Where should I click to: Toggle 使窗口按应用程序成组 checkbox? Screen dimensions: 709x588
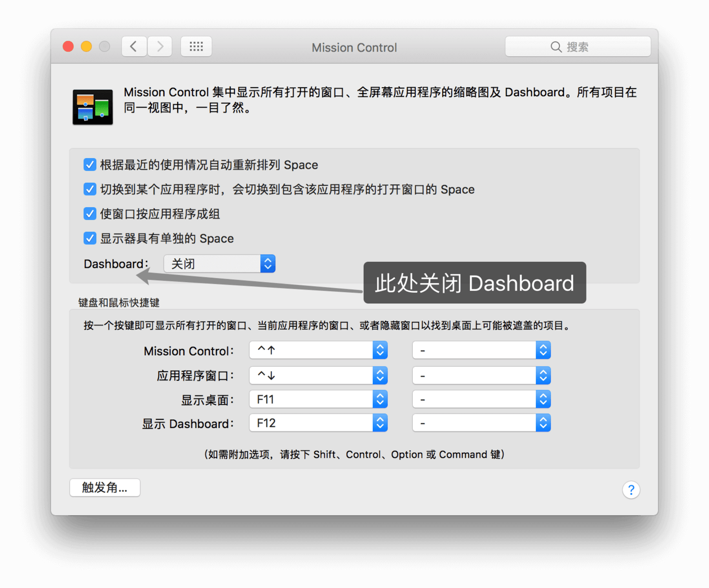pos(90,214)
